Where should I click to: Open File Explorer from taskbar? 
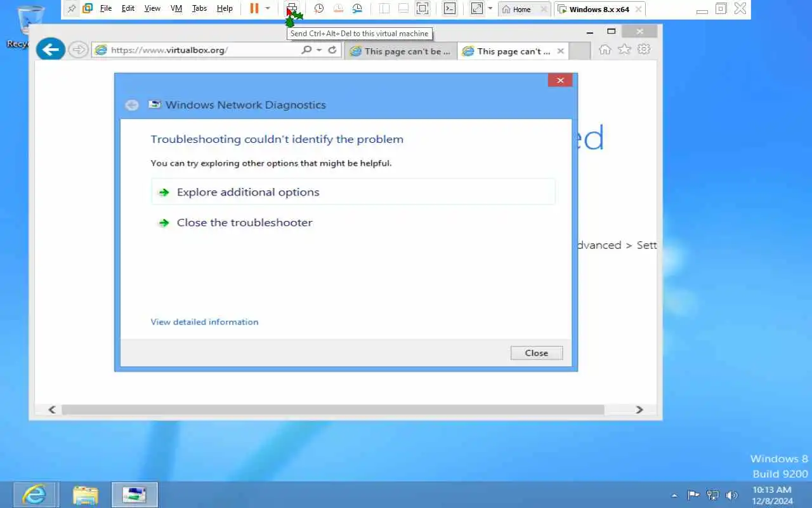click(x=85, y=495)
